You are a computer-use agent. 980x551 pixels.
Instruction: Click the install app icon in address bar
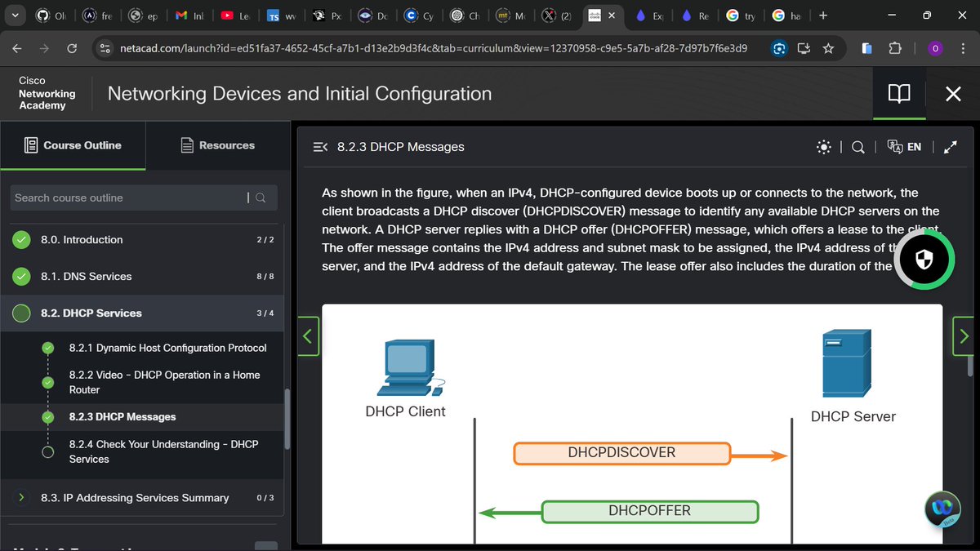(x=804, y=49)
